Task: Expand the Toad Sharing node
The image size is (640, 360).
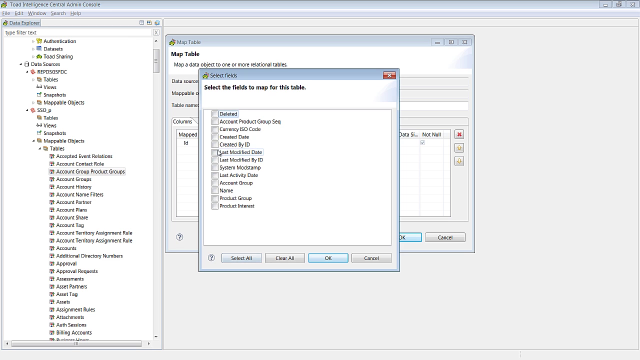Action: coord(33,56)
